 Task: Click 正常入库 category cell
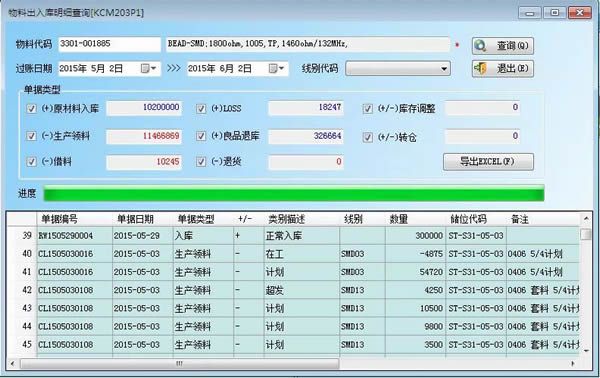[302, 236]
